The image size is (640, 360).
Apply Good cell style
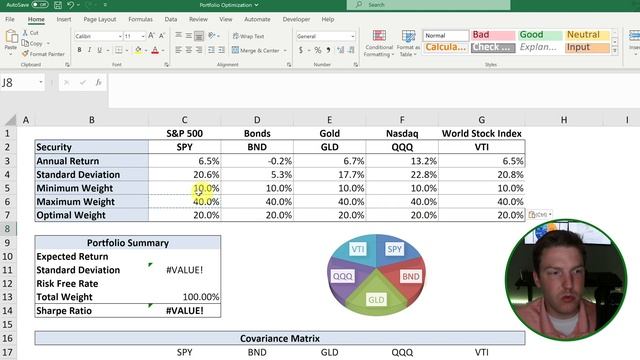tap(540, 35)
